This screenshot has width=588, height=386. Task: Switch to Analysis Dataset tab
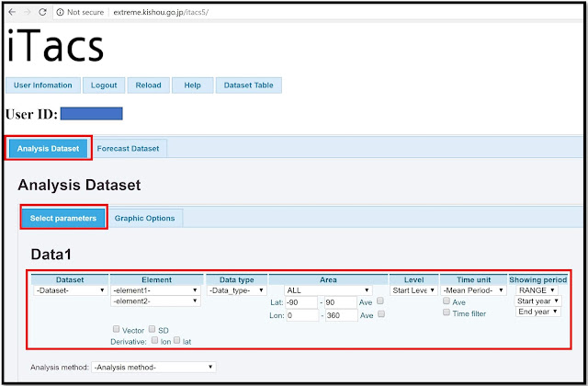tap(48, 149)
